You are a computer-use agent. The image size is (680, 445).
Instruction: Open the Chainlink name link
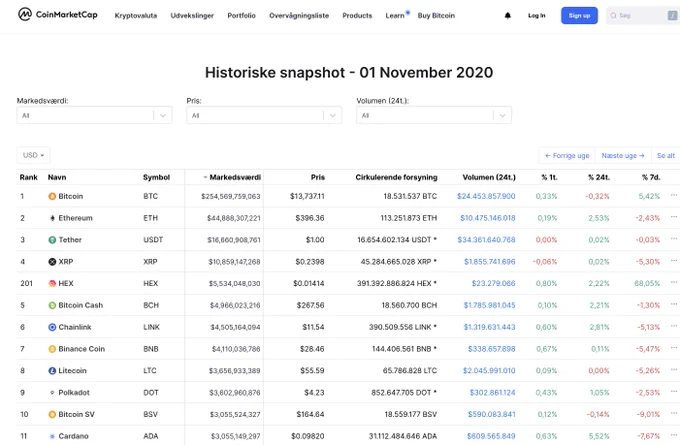point(75,327)
